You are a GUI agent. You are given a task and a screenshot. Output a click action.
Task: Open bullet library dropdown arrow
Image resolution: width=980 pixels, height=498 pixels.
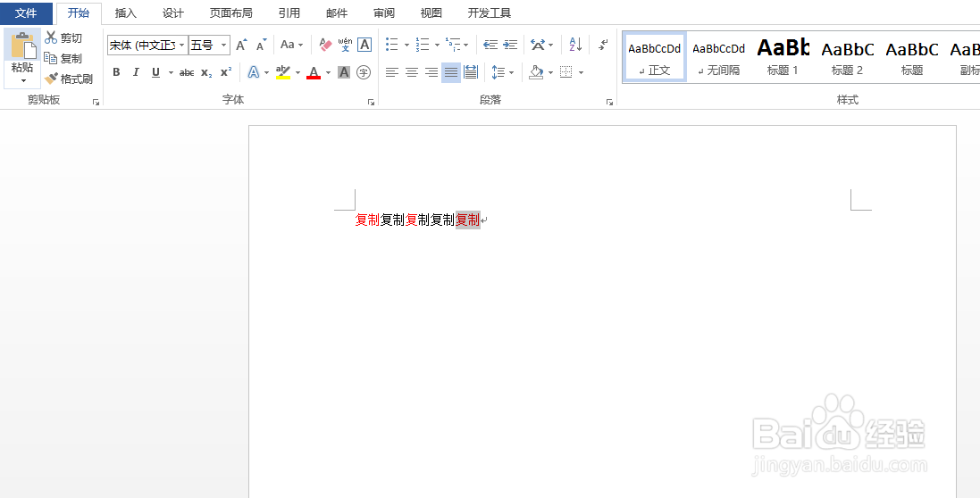point(406,45)
